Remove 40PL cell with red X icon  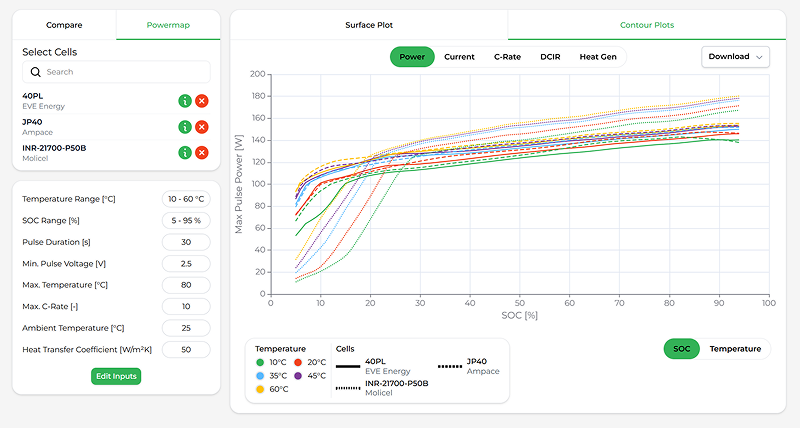coord(201,101)
